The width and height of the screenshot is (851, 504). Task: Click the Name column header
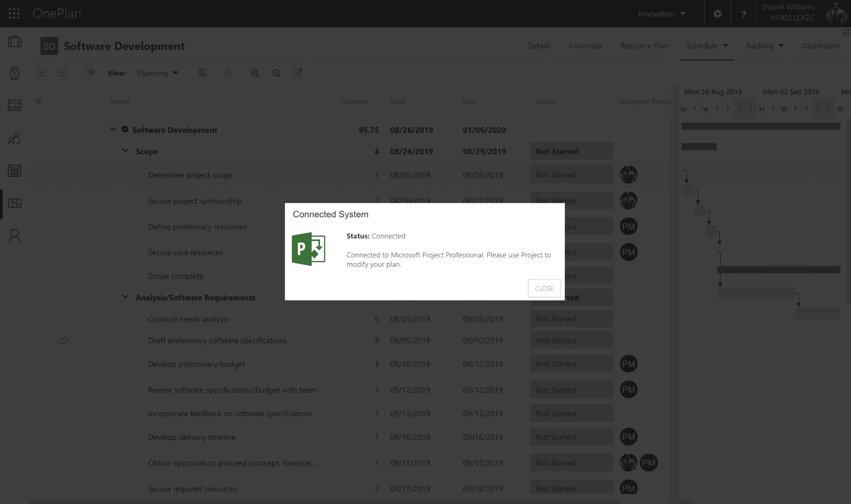(120, 101)
